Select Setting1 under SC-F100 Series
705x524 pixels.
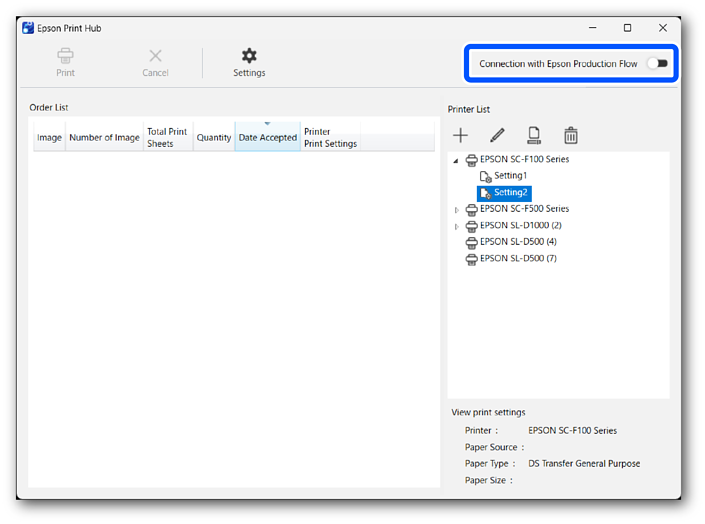tap(510, 176)
